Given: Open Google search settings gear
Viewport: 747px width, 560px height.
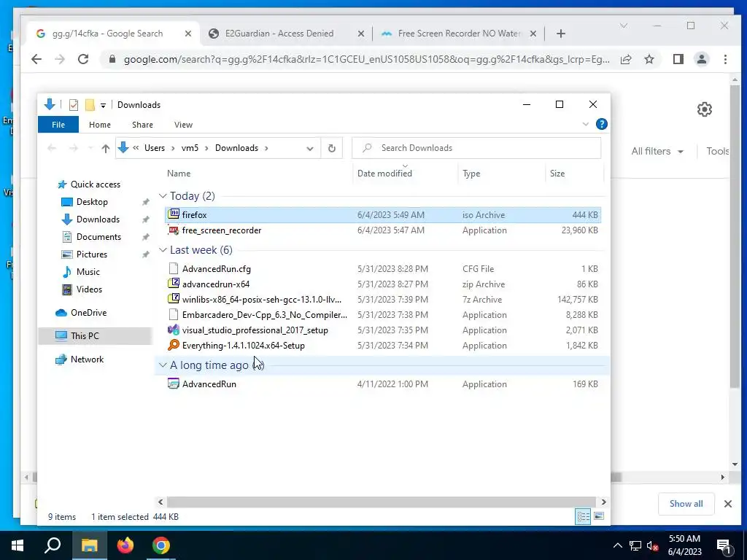Looking at the screenshot, I should [x=705, y=109].
